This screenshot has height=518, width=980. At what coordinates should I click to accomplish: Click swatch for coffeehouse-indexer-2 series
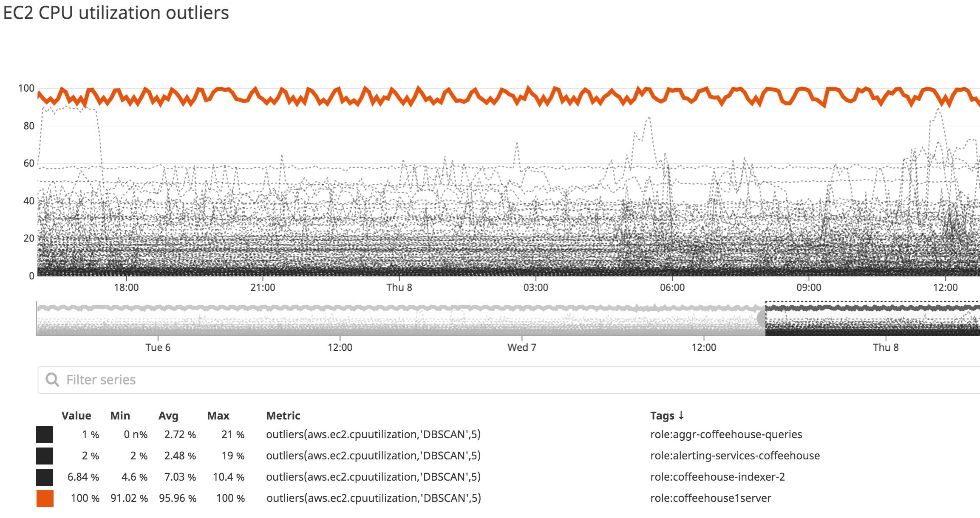pos(45,477)
